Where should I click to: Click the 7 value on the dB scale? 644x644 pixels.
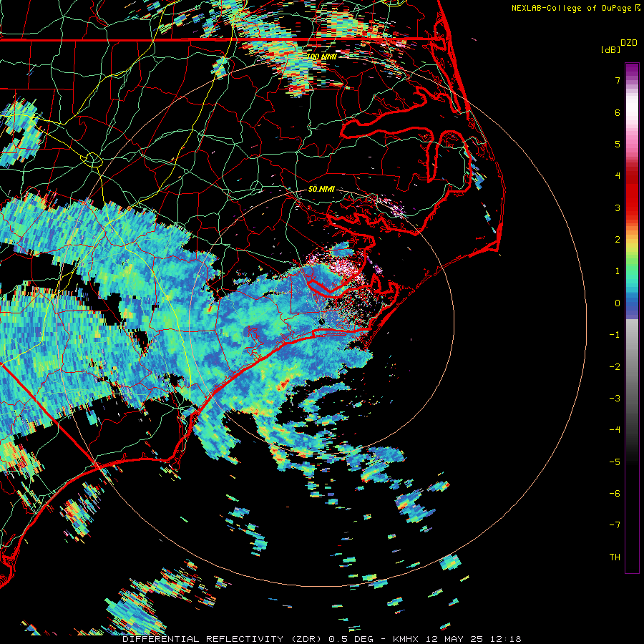coord(618,80)
